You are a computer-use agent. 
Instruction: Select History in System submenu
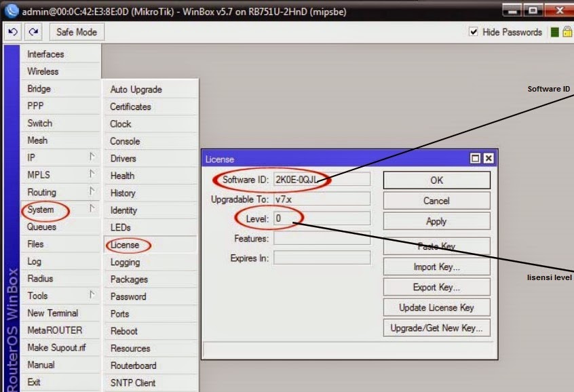click(x=151, y=193)
